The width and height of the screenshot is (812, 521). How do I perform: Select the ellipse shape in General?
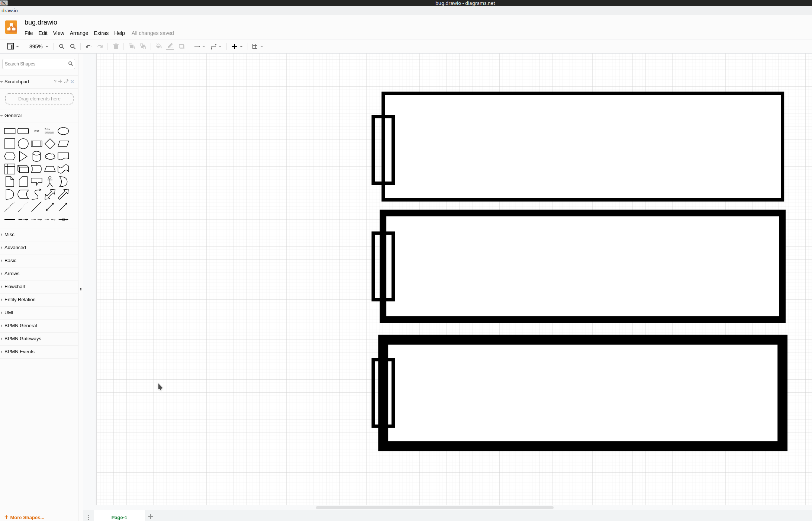tap(63, 131)
